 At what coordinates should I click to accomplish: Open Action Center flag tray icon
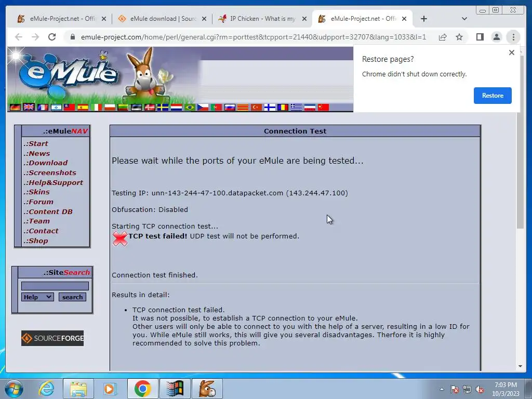(455, 389)
